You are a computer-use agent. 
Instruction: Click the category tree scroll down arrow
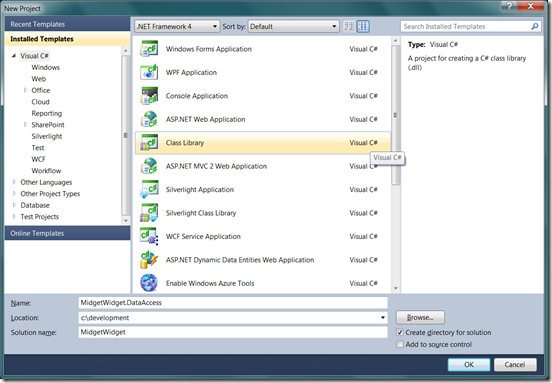(126, 221)
